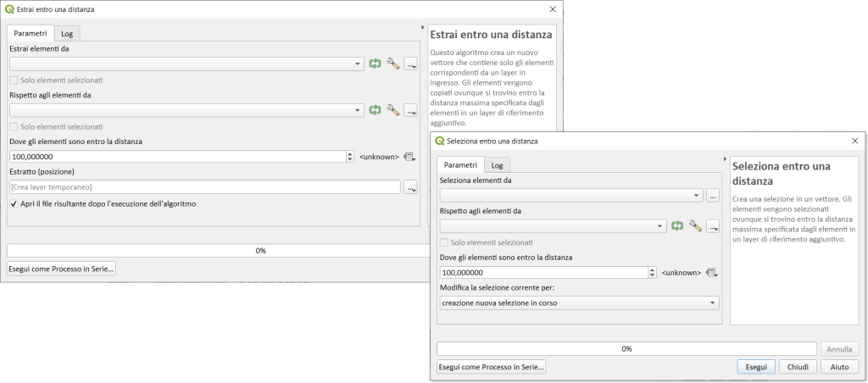Click wrench icon for Rispetto in Estrai dialog
This screenshot has height=383, width=868.
pos(392,110)
